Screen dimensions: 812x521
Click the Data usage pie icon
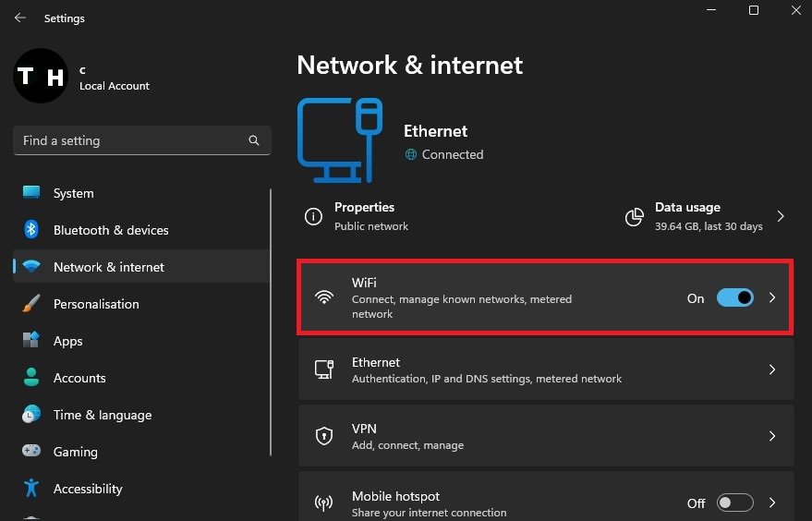(x=635, y=217)
